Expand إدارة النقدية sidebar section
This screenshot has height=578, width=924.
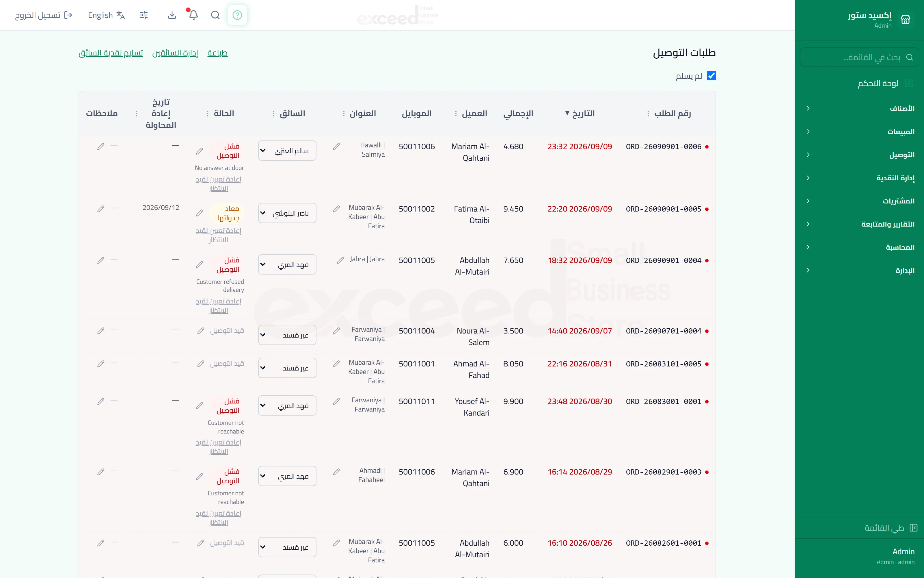860,178
